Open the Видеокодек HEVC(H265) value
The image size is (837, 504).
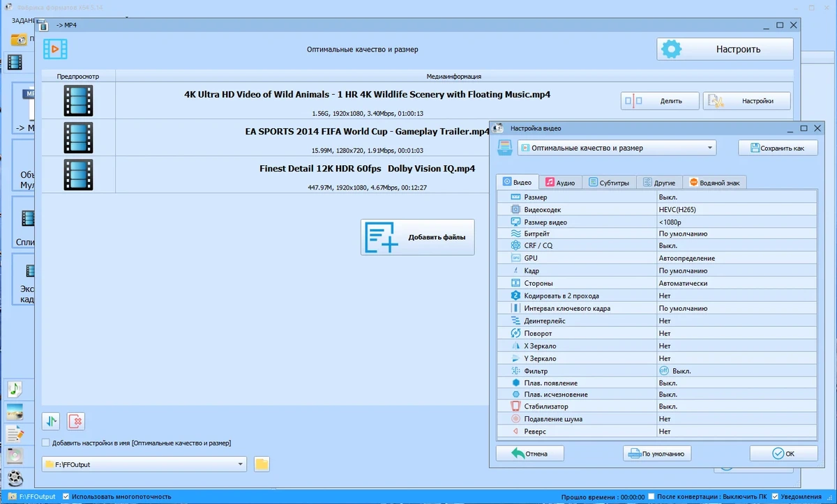[x=737, y=209]
